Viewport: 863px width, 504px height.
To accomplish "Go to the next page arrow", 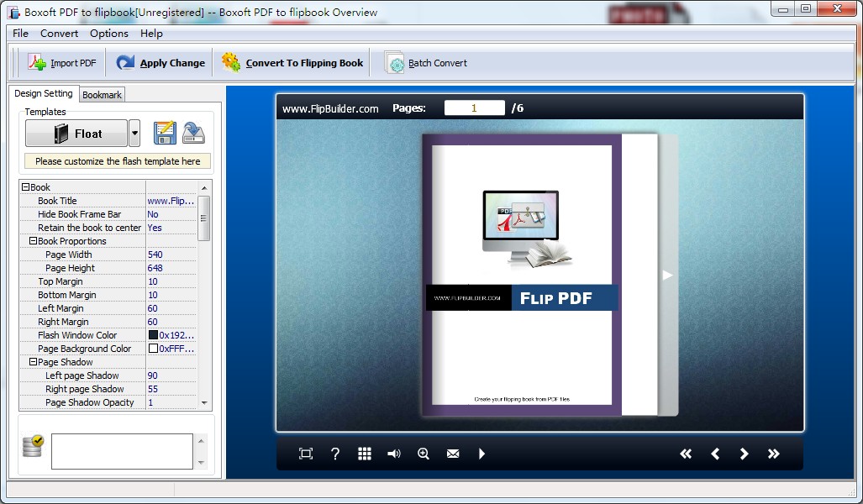I will pos(745,454).
